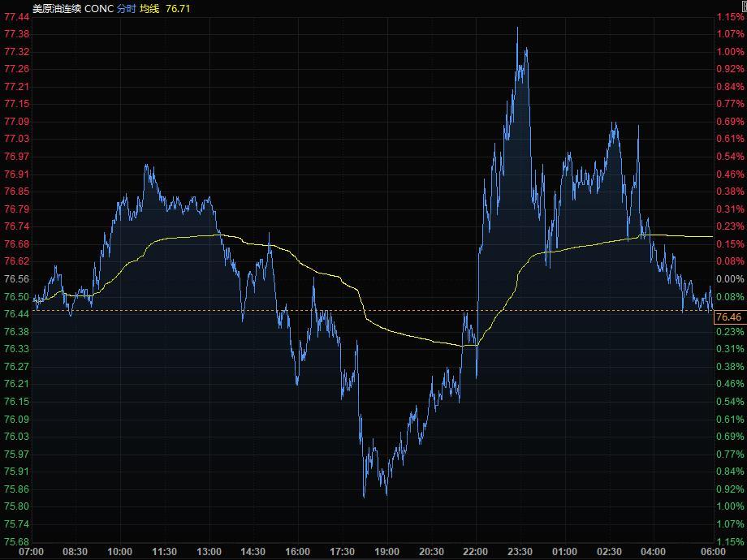Click the partially visible icon in top-right corner

point(743,6)
